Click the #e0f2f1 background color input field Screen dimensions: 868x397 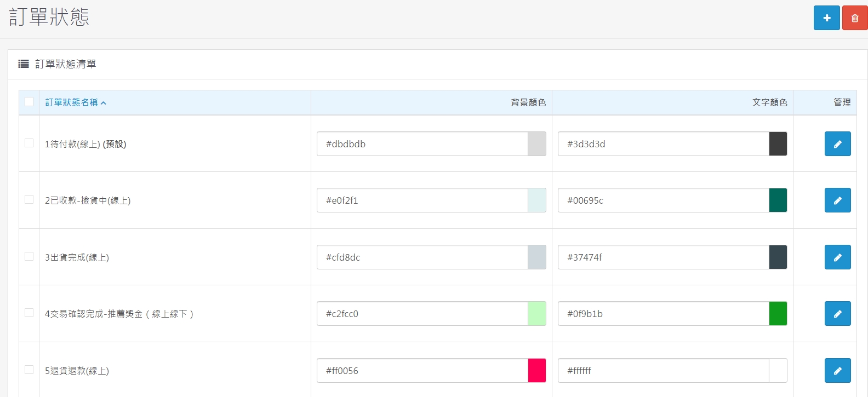click(422, 200)
